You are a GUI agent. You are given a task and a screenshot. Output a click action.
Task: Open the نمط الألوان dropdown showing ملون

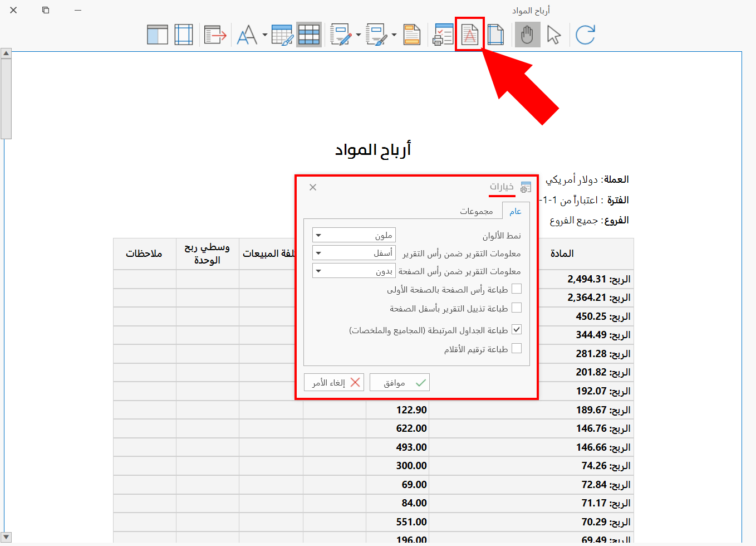click(354, 235)
